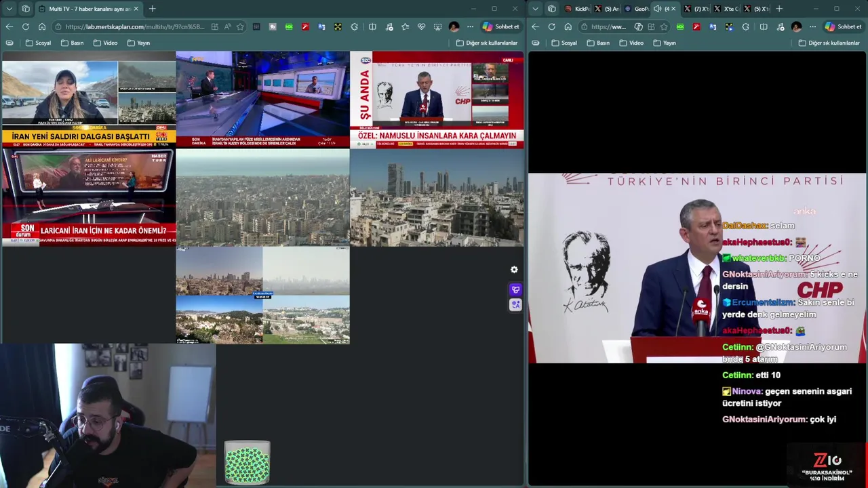Refresh the Multi TV page in left window
This screenshot has width=868, height=488.
click(x=26, y=26)
